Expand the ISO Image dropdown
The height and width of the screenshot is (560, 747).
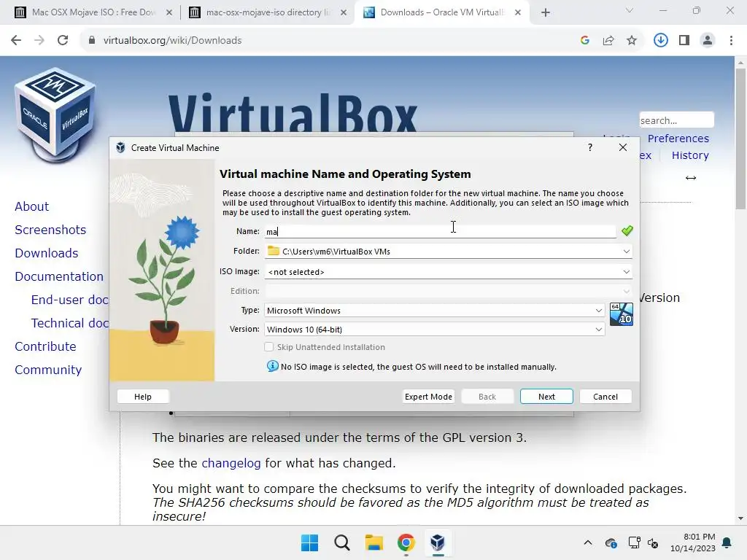pos(626,271)
